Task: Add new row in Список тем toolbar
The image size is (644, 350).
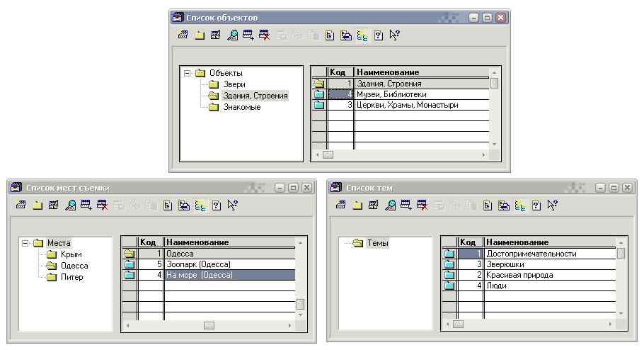Action: (x=340, y=205)
